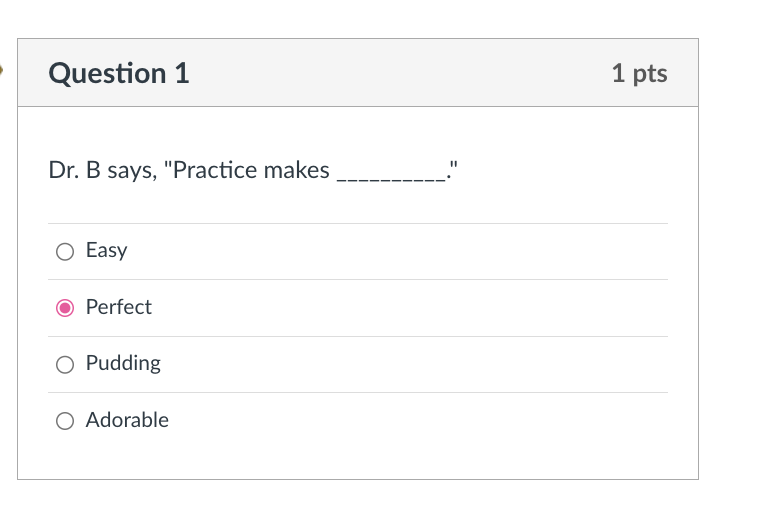Viewport: 776px width, 520px height.
Task: Click the "Easy" answer label text
Action: (106, 250)
